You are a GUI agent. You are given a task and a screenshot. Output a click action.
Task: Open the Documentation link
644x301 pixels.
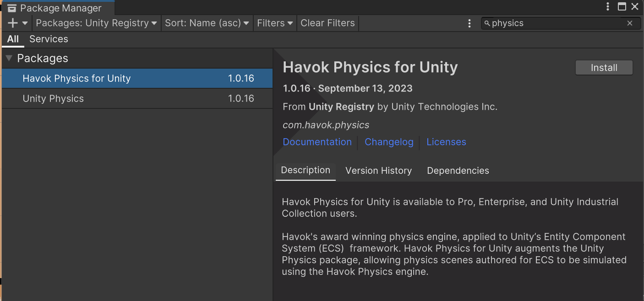[x=317, y=142]
